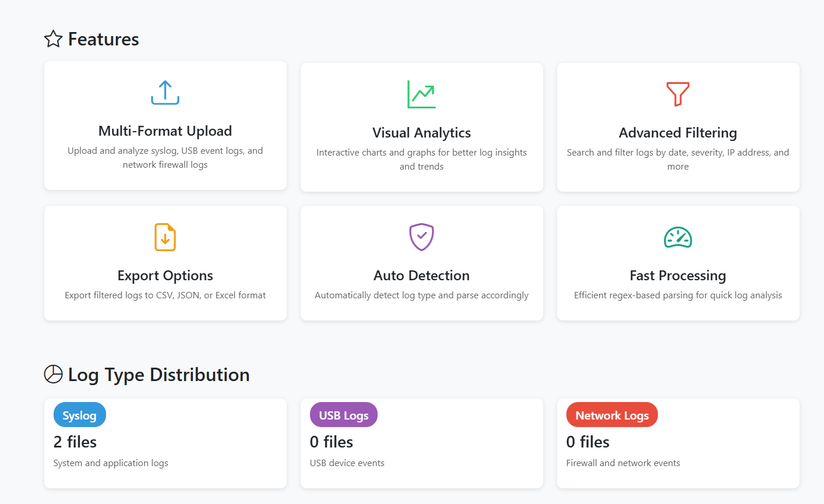Click the '0 files' count under USB Logs
The image size is (824, 504).
point(332,442)
